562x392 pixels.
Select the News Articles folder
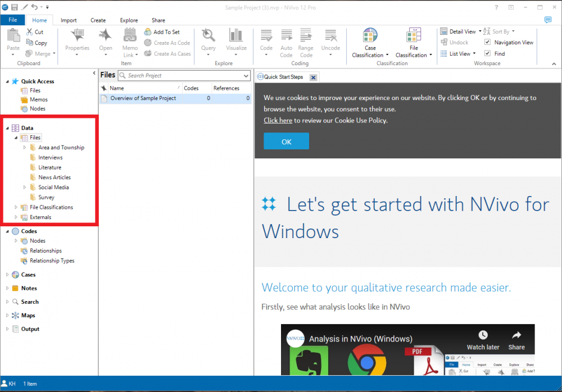pyautogui.click(x=55, y=177)
